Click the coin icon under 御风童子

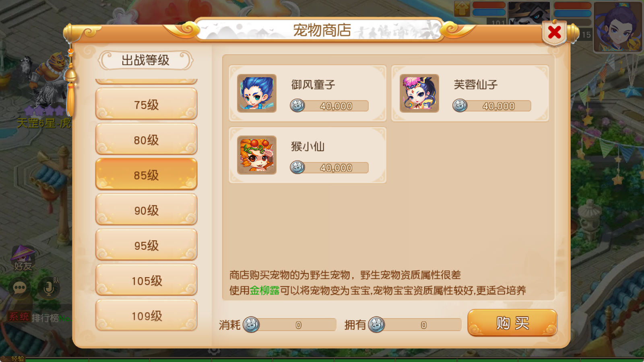coord(297,106)
